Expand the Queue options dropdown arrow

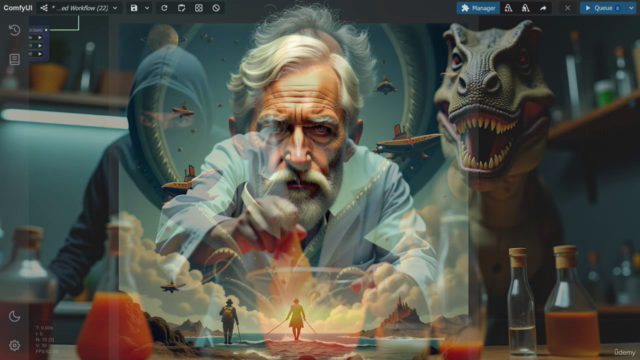coord(631,8)
